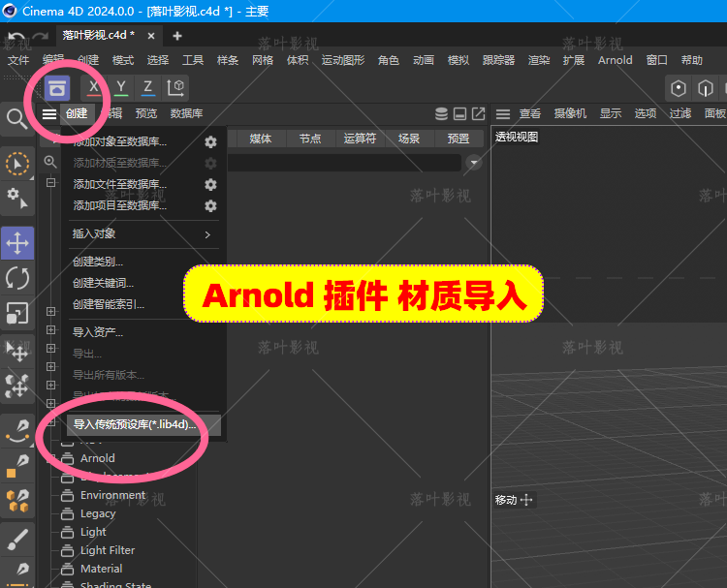Open the viewport 过滤 menu
Viewport: 727px width, 588px height.
click(x=680, y=113)
